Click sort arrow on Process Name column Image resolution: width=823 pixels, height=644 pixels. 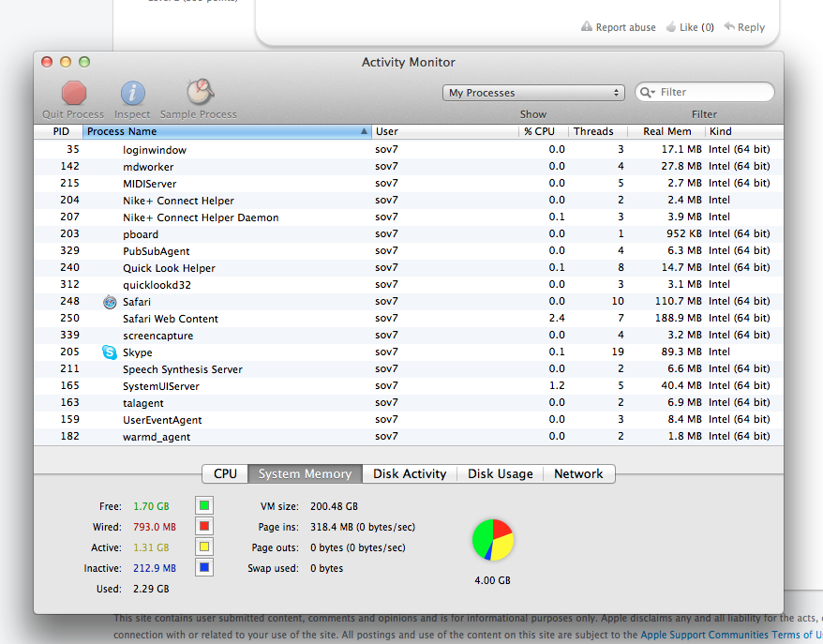point(364,131)
